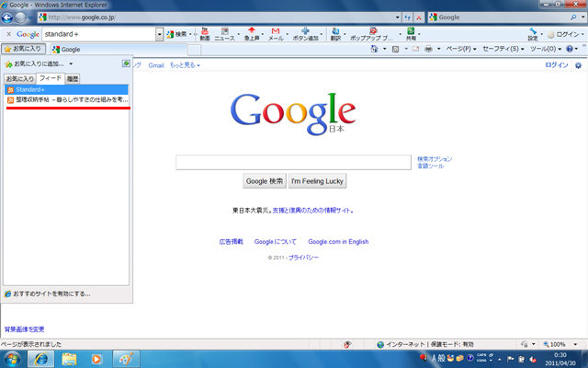Viewport: 588px width, 368px height.
Task: Expand the address bar history dropdown
Action: [398, 17]
